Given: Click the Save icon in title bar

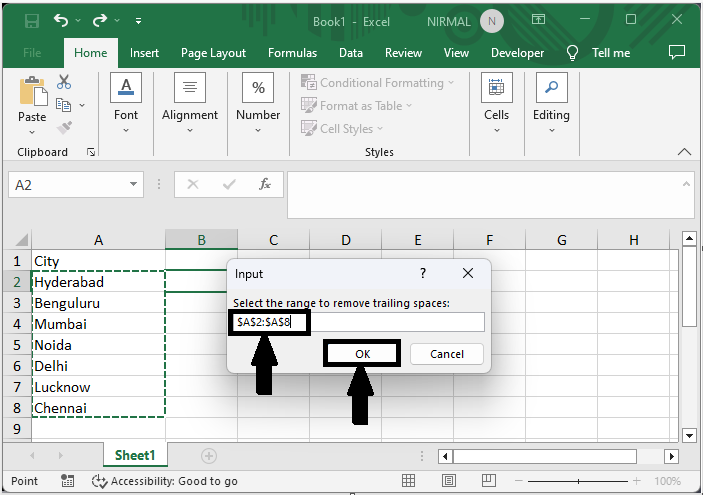Looking at the screenshot, I should click(x=32, y=20).
